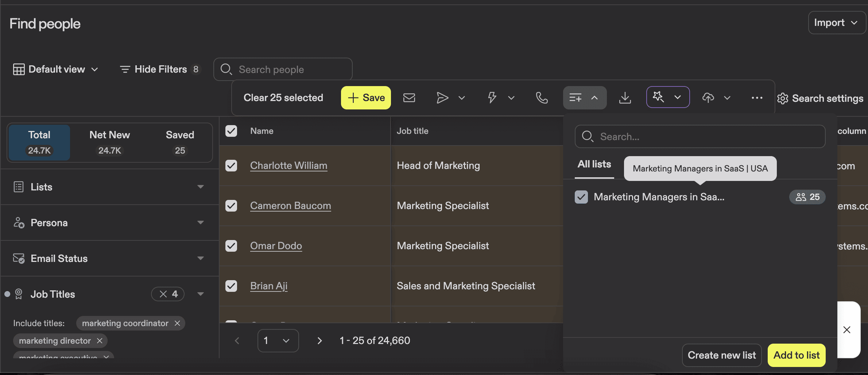Click the Lists filter icon
The width and height of the screenshot is (868, 375).
(x=19, y=187)
